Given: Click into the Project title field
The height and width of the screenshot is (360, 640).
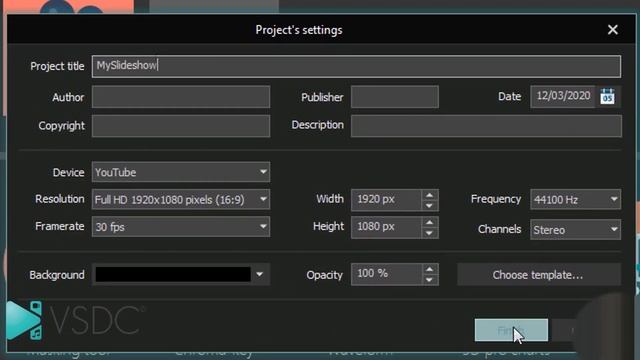Looking at the screenshot, I should click(356, 66).
